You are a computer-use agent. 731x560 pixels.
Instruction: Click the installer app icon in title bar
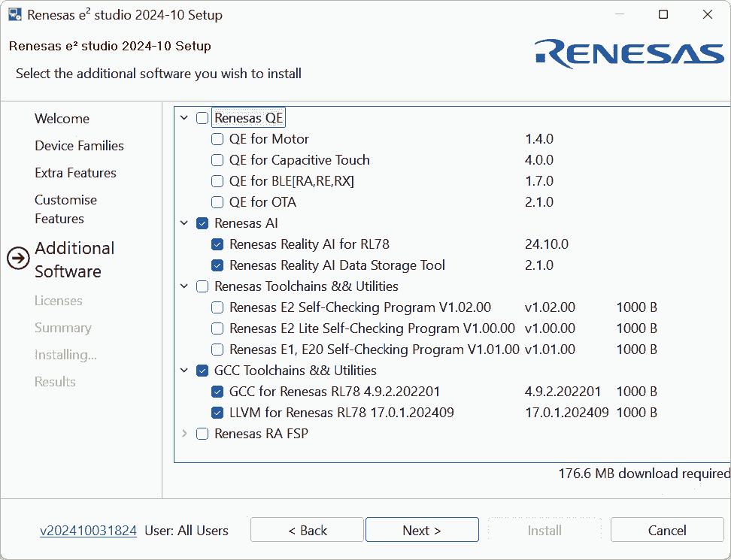(x=15, y=15)
